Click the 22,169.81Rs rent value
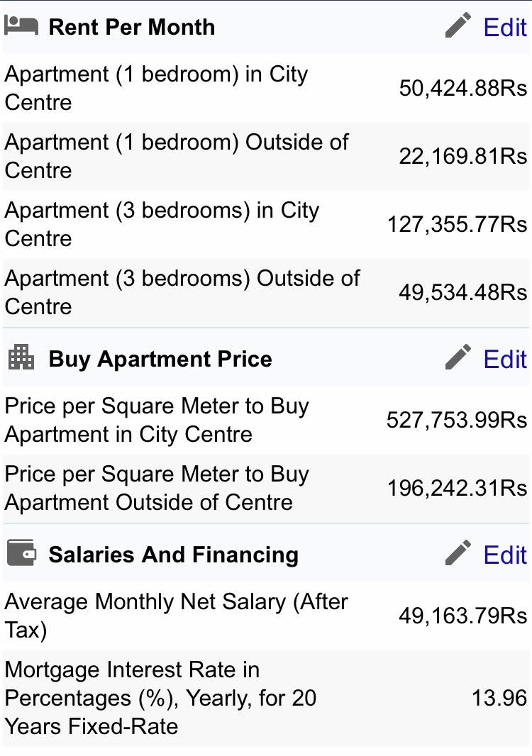The height and width of the screenshot is (756, 532). pos(462,157)
